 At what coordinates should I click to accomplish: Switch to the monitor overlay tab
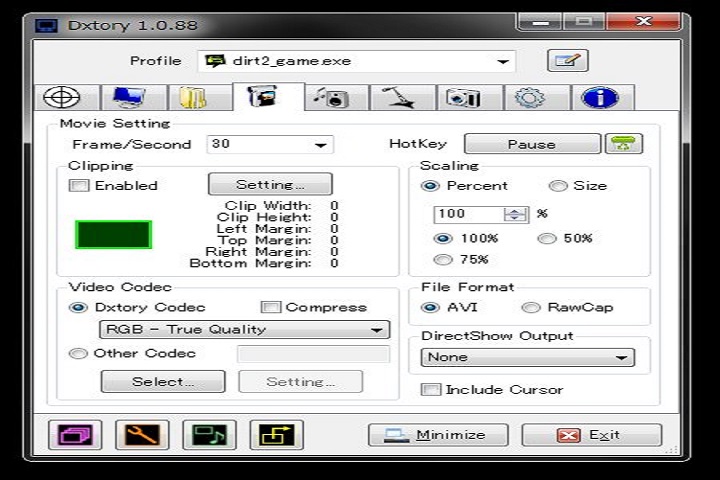[134, 97]
